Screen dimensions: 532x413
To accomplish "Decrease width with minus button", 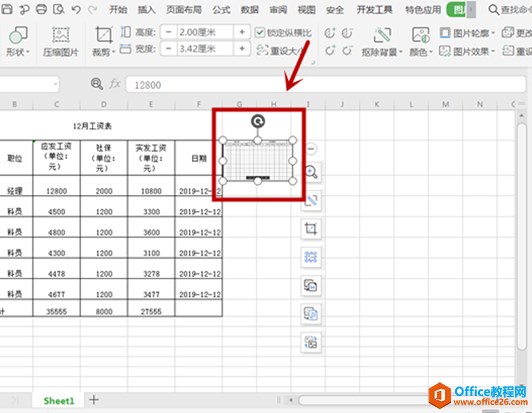I will tap(169, 49).
